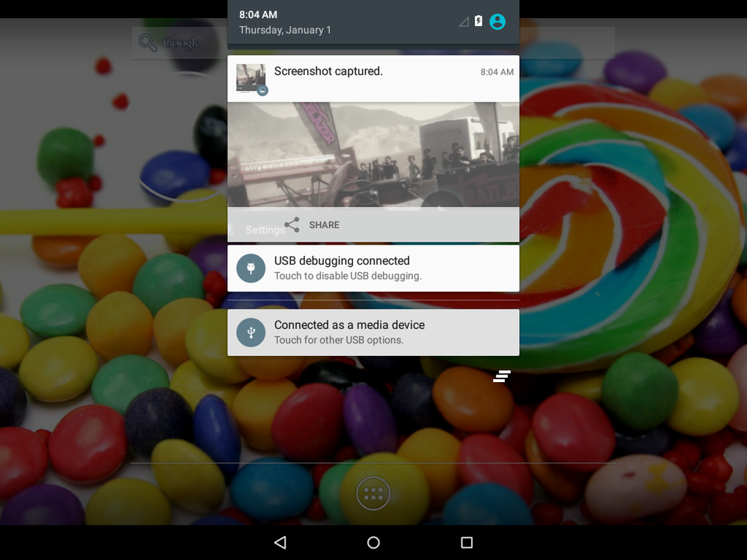747x560 pixels.
Task: Open the 'Screenshot captured.' notification
Action: click(374, 79)
